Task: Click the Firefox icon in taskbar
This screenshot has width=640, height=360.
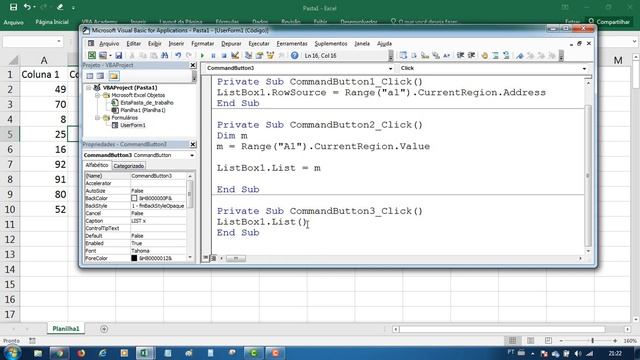Action: pos(81,353)
